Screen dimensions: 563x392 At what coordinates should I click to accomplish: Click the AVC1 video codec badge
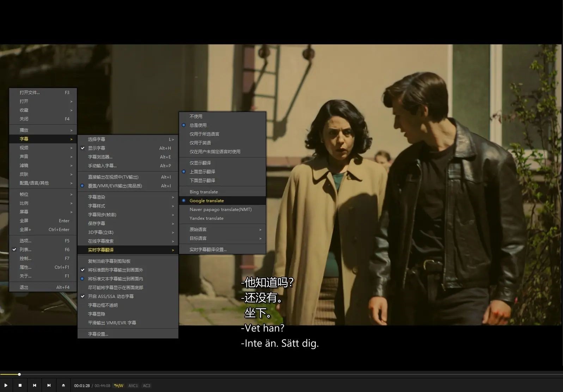click(133, 386)
